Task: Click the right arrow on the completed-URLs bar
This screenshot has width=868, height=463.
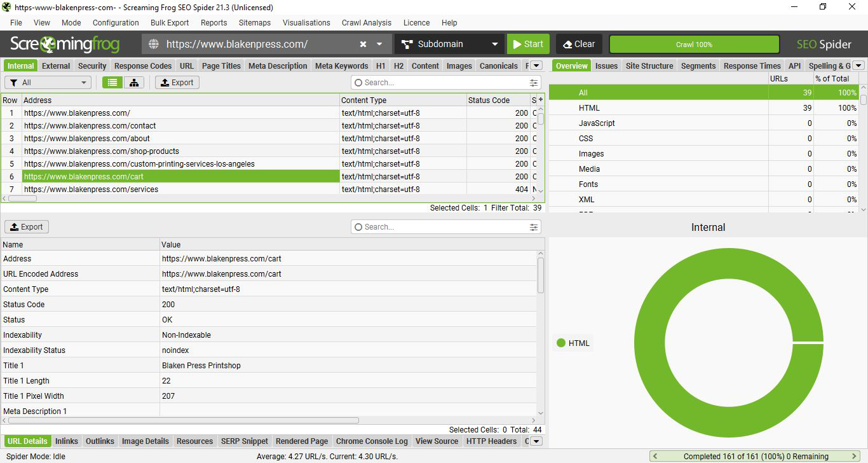Action: point(854,457)
